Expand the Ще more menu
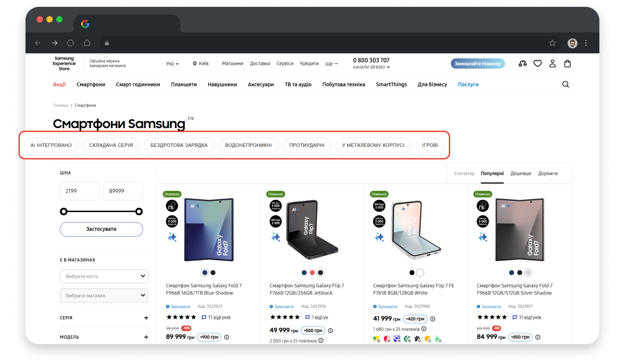 (332, 63)
